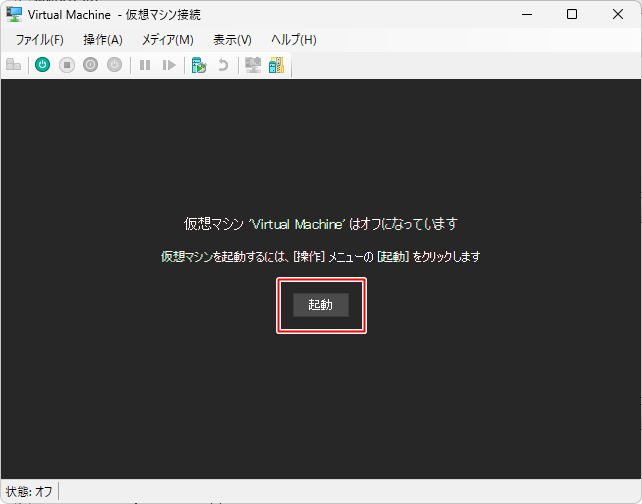The width and height of the screenshot is (642, 504).
Task: Click the Enhanced Session monitor icon
Action: 253,65
